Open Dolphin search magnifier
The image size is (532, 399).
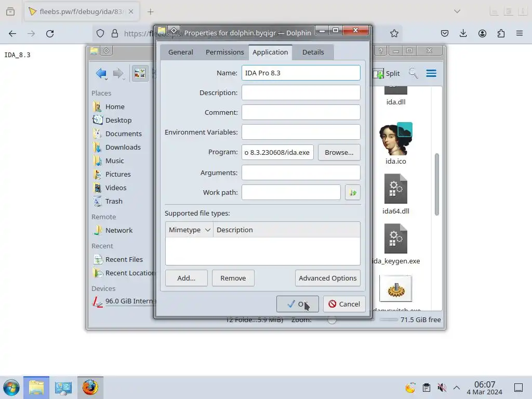[413, 73]
